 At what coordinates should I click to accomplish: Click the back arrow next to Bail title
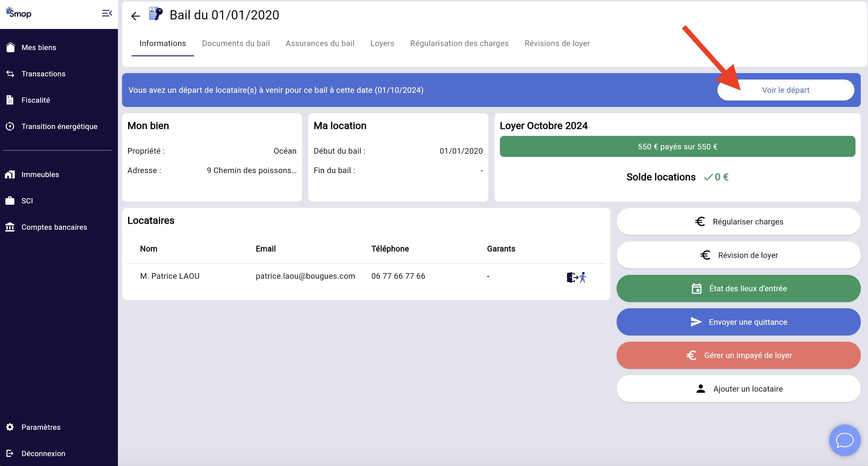[x=135, y=16]
